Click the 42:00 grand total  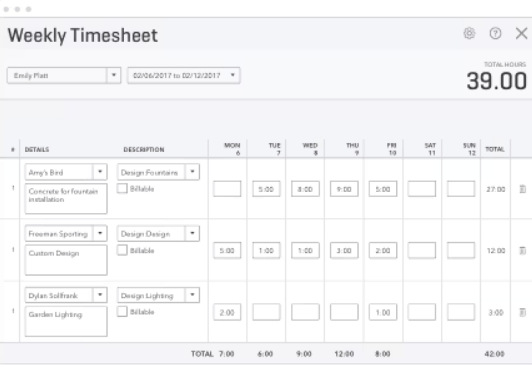click(x=494, y=354)
